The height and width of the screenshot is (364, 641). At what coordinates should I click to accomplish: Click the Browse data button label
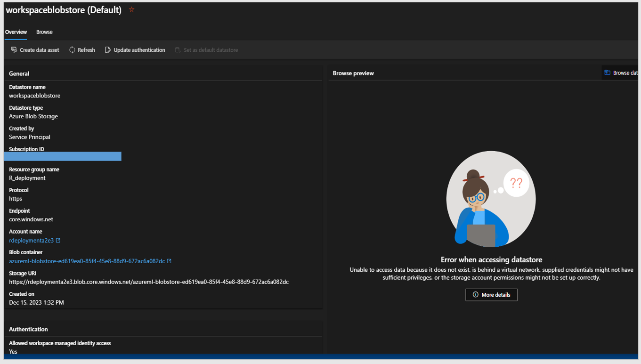pos(626,72)
